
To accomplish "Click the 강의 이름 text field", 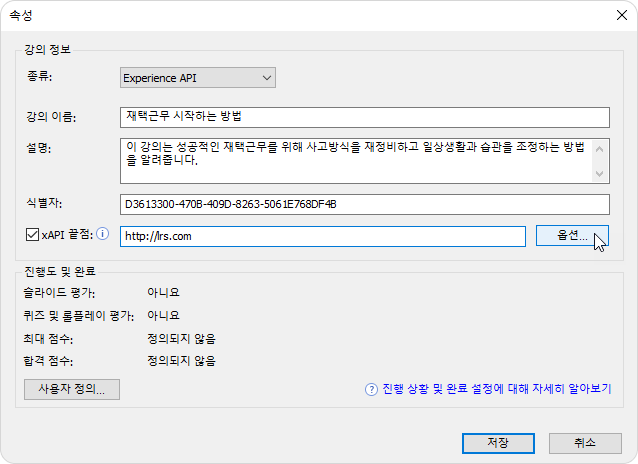I will (364, 117).
